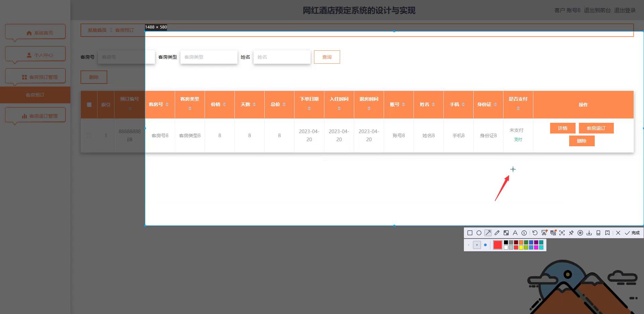Viewport: 644px width, 314px height.
Task: Check the checkbox for row 1
Action: (89, 136)
